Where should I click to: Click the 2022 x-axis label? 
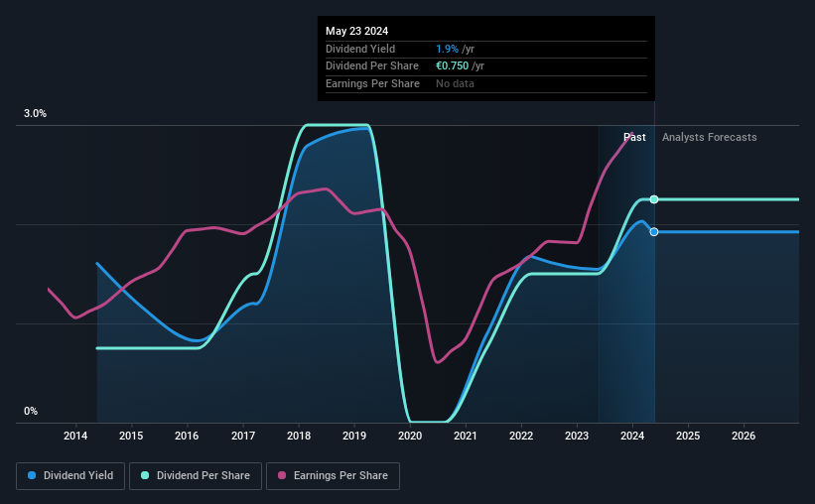521,436
